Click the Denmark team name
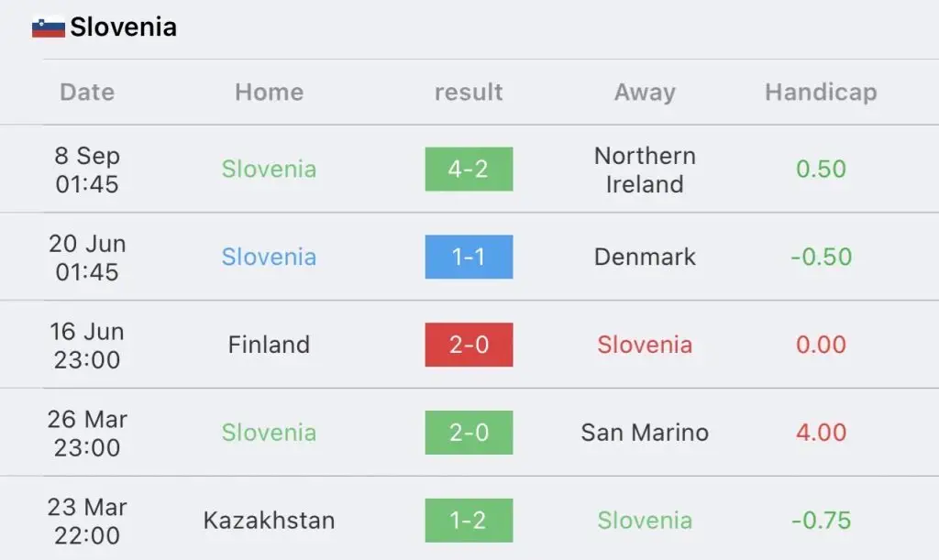Image resolution: width=939 pixels, height=560 pixels. point(645,257)
